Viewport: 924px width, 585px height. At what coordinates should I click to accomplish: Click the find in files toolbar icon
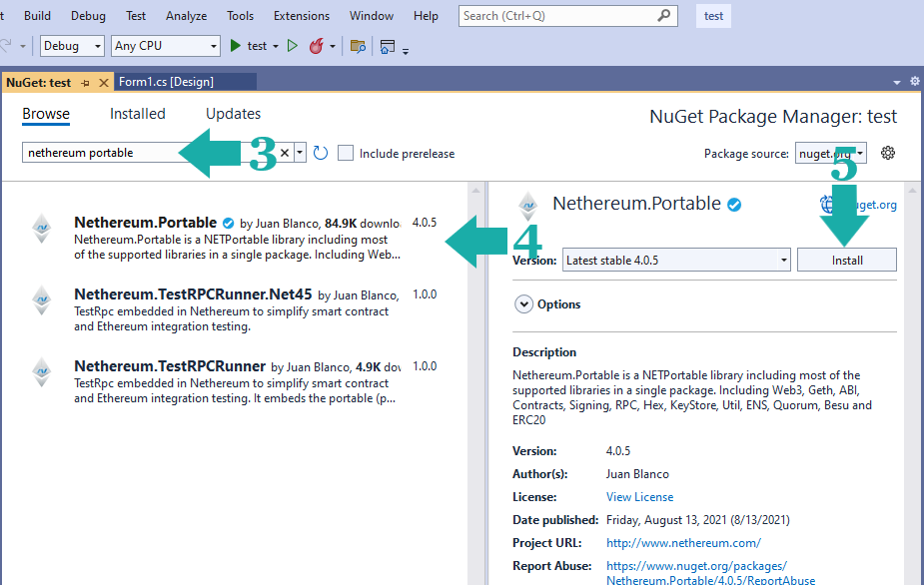(x=357, y=46)
